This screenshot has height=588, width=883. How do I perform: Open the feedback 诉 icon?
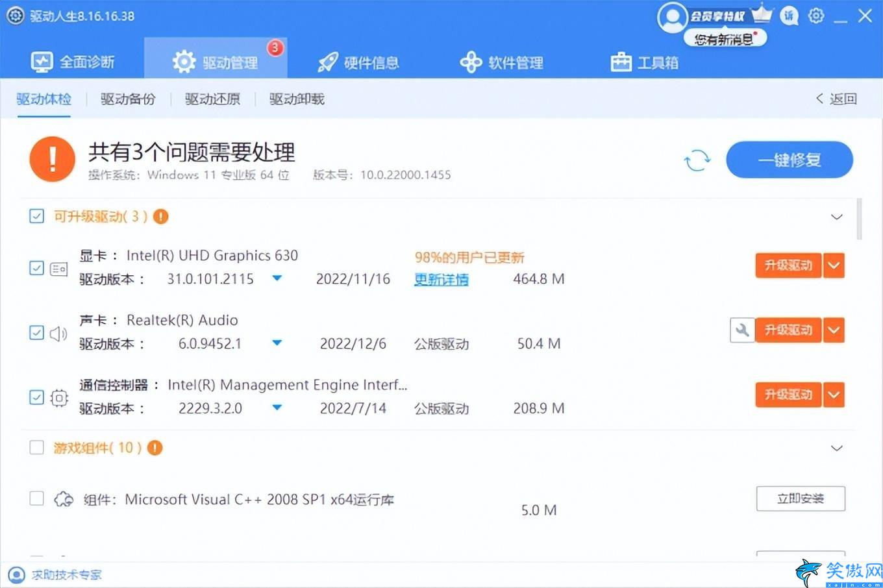789,16
